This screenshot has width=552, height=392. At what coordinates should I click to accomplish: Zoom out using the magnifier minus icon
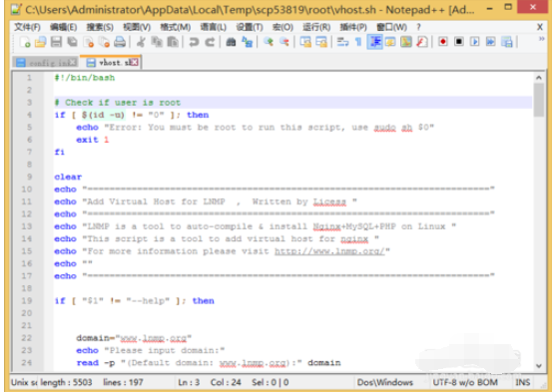point(284,42)
